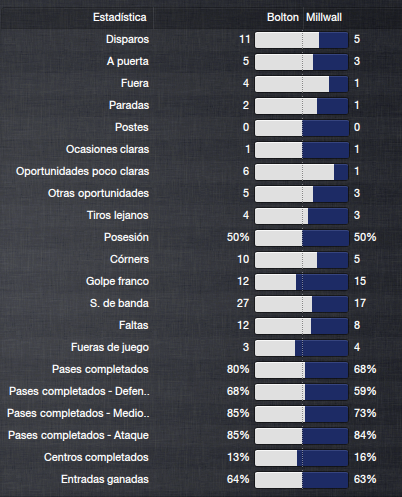Click the Pases completados - Ataque bar
The height and width of the screenshot is (497, 402).
tap(302, 436)
